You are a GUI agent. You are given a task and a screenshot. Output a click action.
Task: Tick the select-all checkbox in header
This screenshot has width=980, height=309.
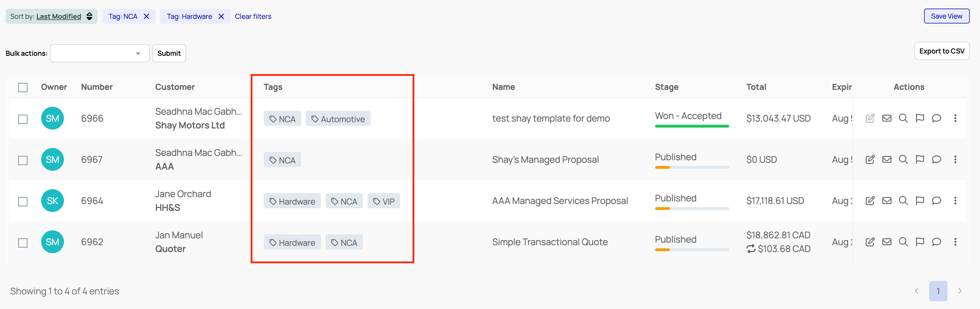click(23, 87)
